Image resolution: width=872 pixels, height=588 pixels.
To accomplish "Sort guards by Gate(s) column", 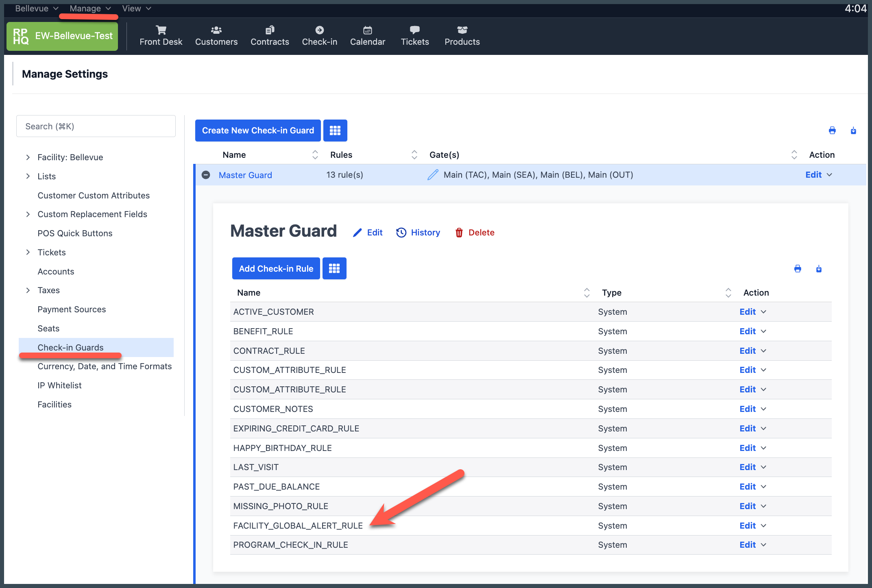I will click(794, 155).
